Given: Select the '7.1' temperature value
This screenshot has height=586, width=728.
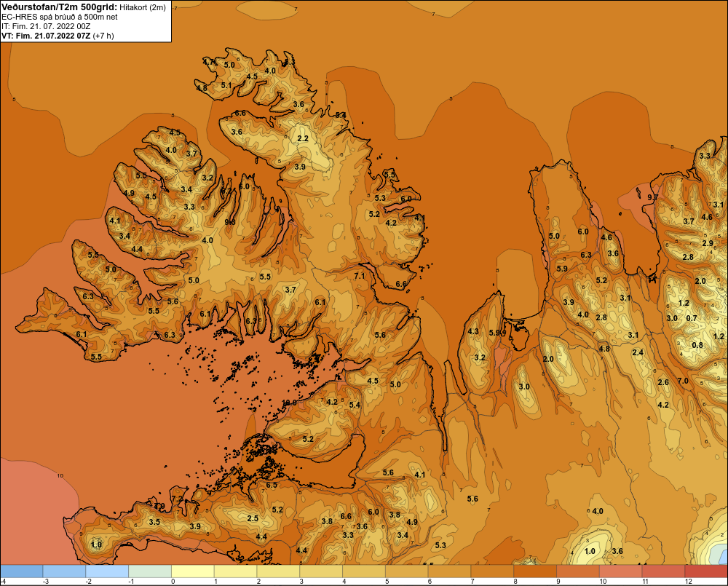Looking at the screenshot, I should pyautogui.click(x=360, y=276).
